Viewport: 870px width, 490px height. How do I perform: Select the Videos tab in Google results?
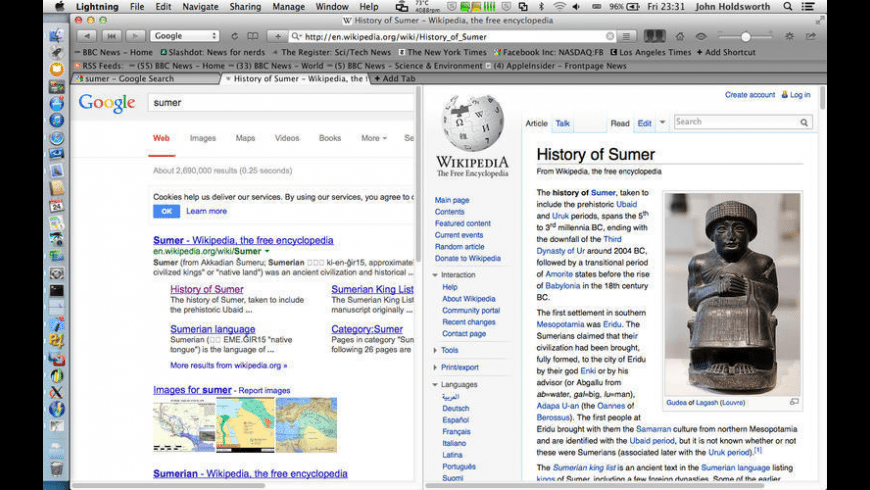[287, 138]
